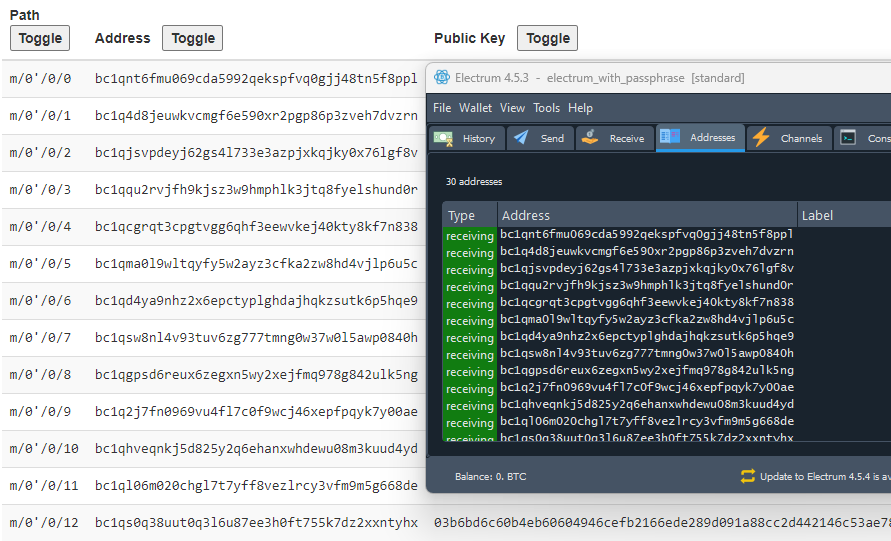Image resolution: width=891 pixels, height=541 pixels.
Task: Select Electrum address bc1qgpsd6reux6zegxn5wy2xejfmq978g842ulk5ng
Action: point(647,371)
